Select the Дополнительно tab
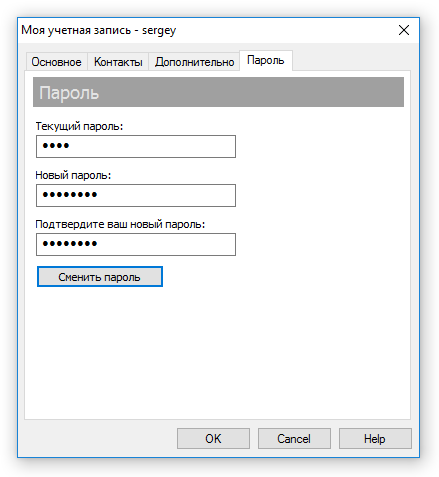The height and width of the screenshot is (477, 439). [x=194, y=62]
